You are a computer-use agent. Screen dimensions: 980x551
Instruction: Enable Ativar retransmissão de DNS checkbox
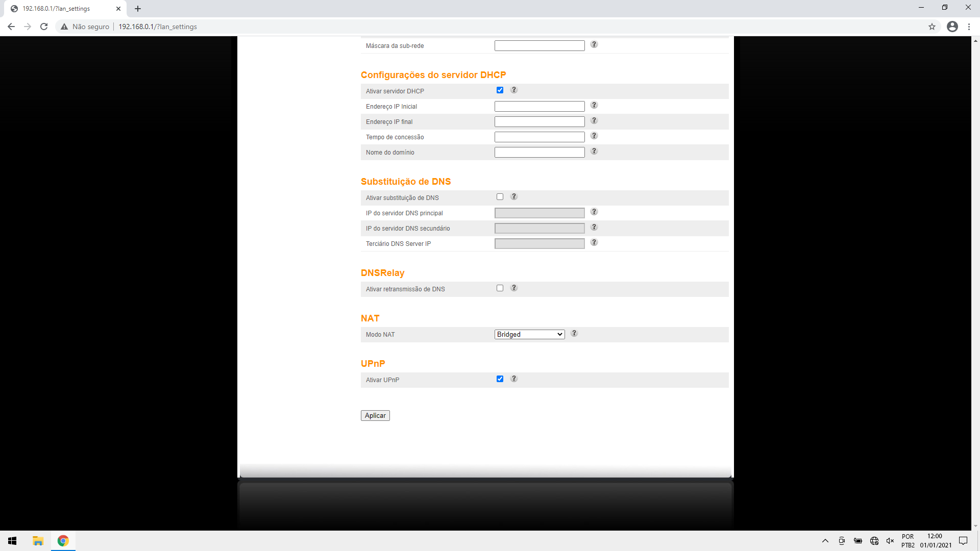coord(500,288)
